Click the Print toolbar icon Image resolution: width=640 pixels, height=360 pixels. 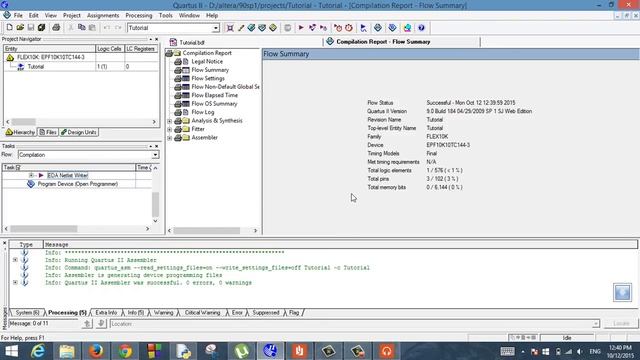tap(56, 28)
